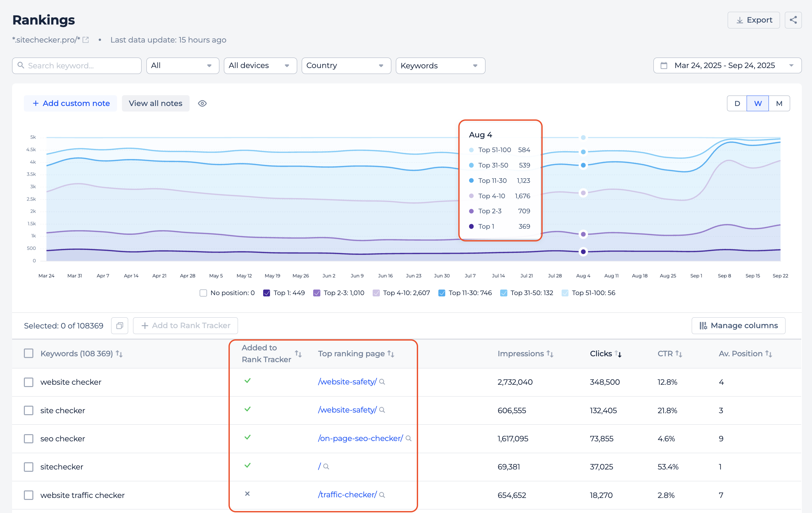Click magnifier icon beside /traffic-checker/
The width and height of the screenshot is (812, 513).
(382, 495)
